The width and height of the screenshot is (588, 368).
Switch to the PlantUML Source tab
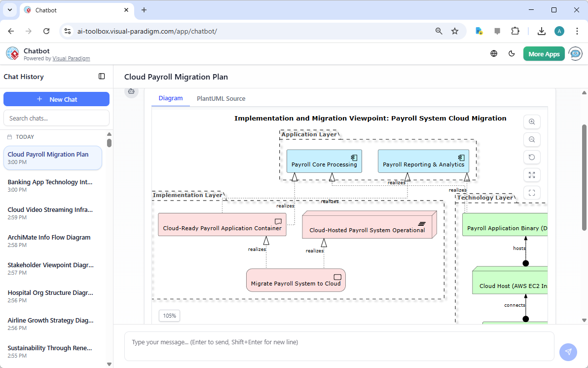tap(220, 98)
